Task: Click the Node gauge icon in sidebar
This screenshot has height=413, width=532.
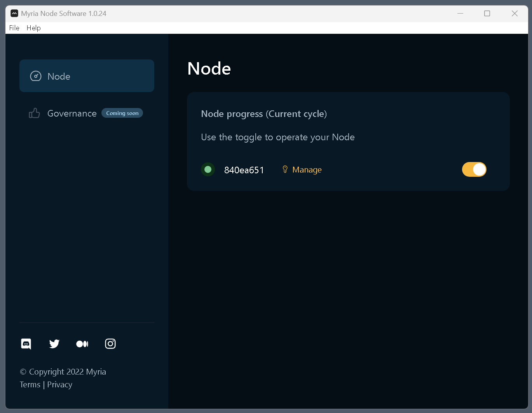Action: coord(36,76)
